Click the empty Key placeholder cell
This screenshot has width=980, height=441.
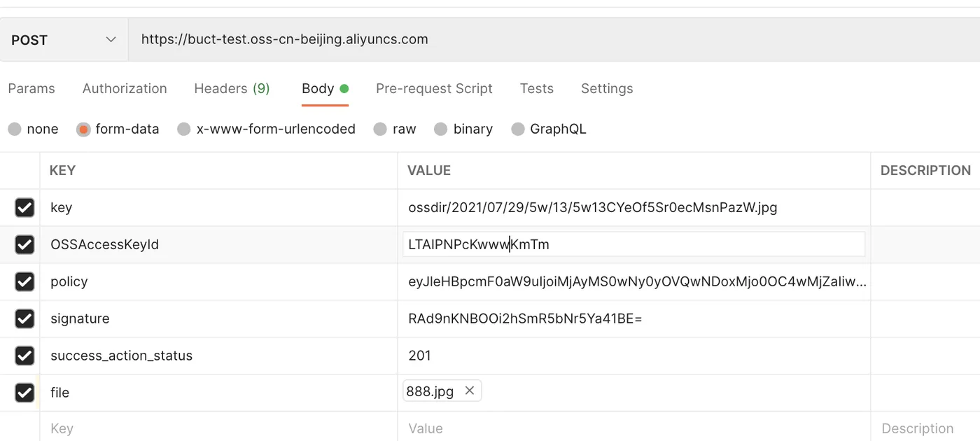click(x=217, y=428)
